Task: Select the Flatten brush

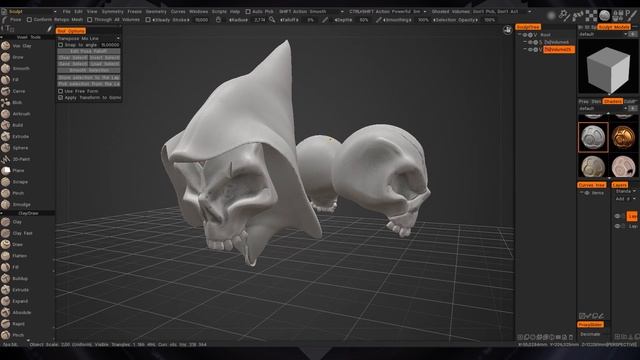Action: (15, 256)
